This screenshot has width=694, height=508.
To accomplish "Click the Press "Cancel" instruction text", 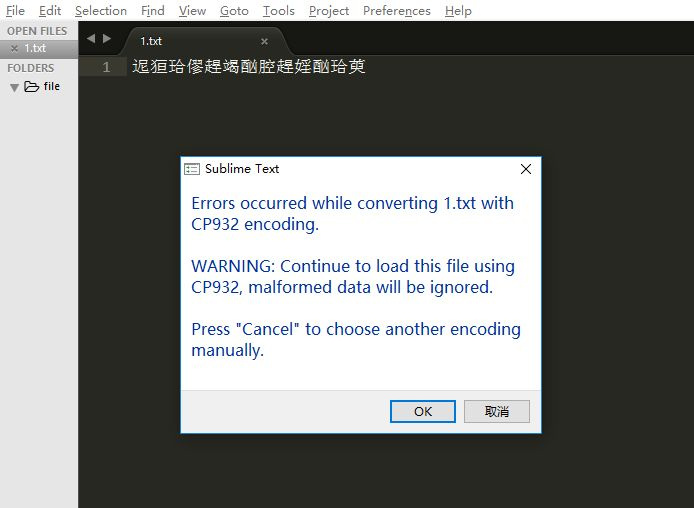I will (x=356, y=339).
